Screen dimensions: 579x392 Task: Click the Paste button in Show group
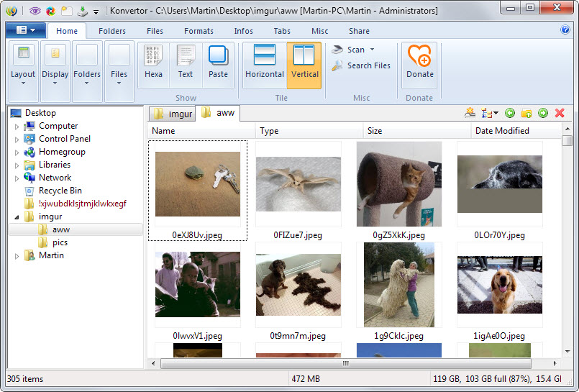[x=218, y=65]
